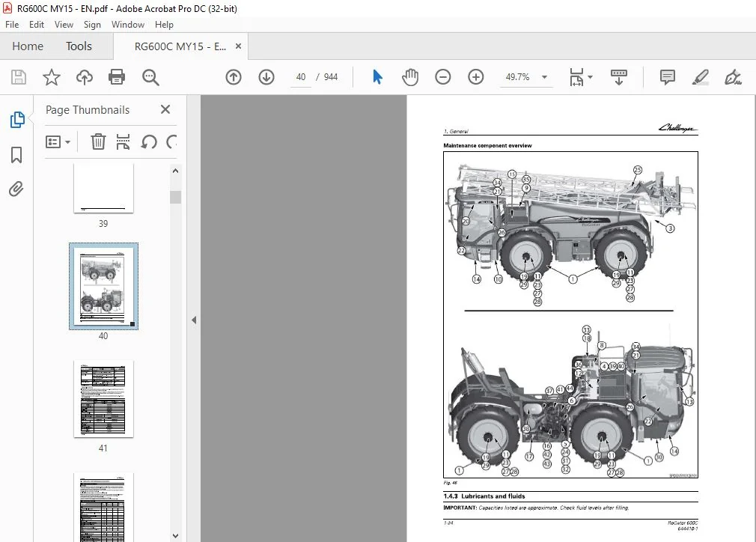Click the '1. General' page header
The width and height of the screenshot is (756, 542).
point(456,131)
